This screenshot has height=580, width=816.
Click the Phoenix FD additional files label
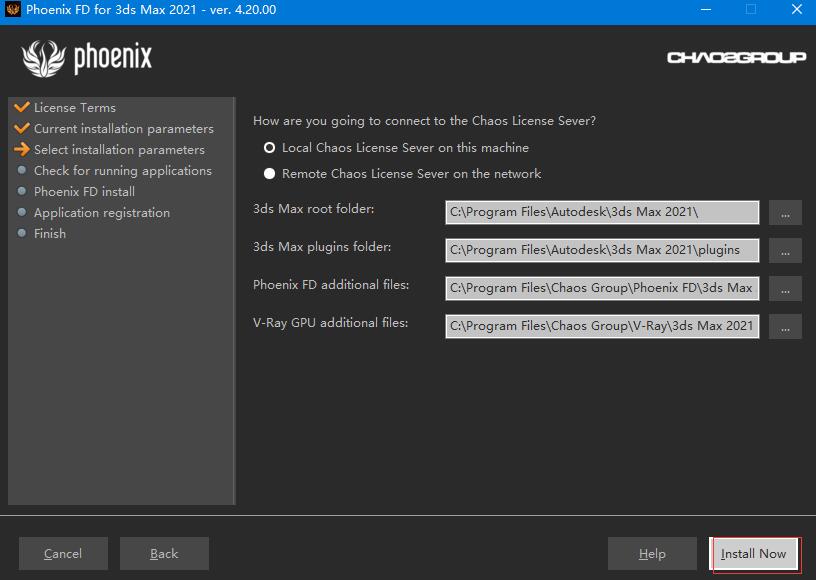[331, 285]
